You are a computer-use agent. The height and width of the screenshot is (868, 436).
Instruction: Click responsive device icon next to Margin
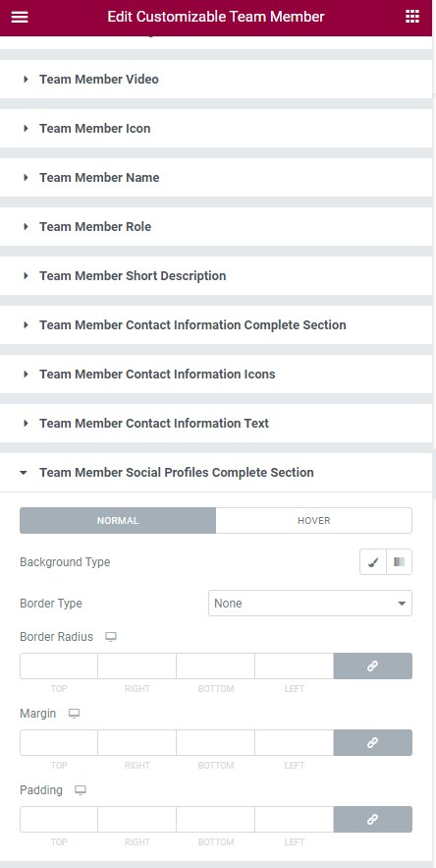coord(75,714)
